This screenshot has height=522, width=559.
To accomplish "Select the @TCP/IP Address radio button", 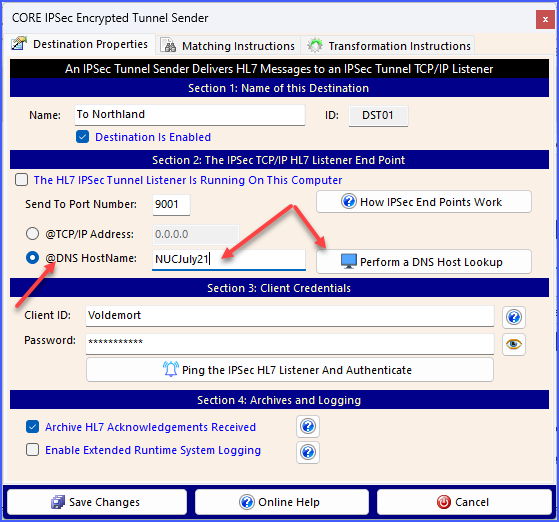I will 32,234.
